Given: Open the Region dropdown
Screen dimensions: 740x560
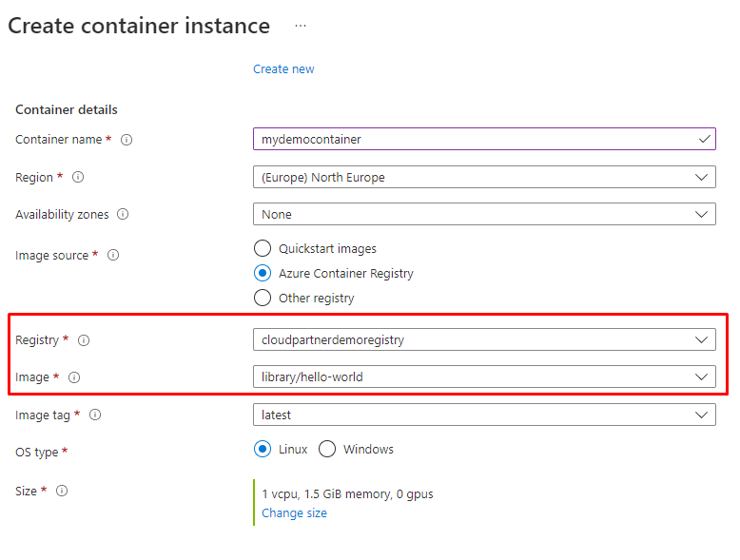Looking at the screenshot, I should [484, 177].
